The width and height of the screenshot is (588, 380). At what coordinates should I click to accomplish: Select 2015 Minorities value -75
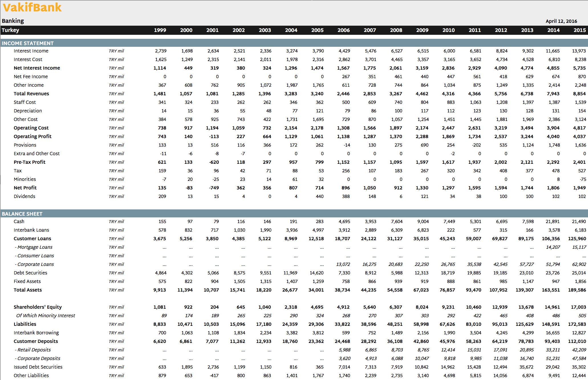tap(583, 179)
